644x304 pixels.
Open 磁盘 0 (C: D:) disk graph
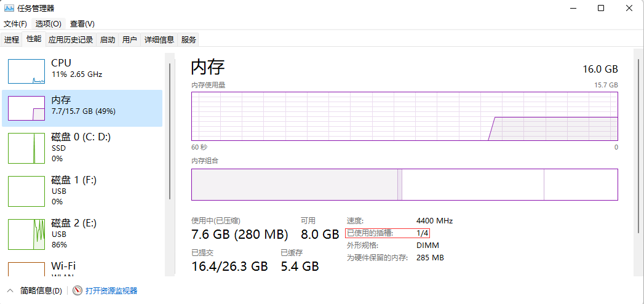click(26, 148)
